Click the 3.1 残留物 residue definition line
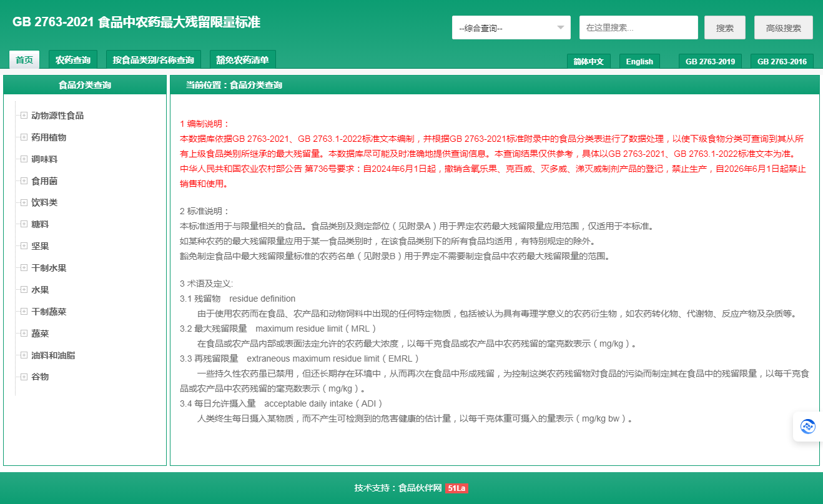The width and height of the screenshot is (823, 504). pyautogui.click(x=238, y=299)
